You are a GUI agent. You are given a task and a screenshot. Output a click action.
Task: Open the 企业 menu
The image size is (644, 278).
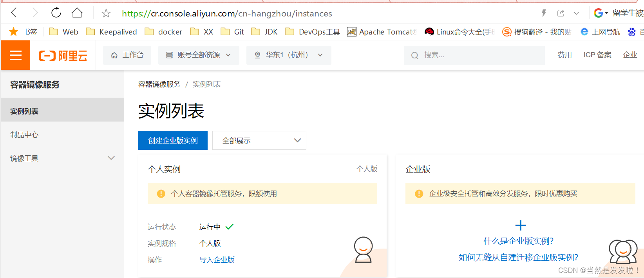coord(630,55)
